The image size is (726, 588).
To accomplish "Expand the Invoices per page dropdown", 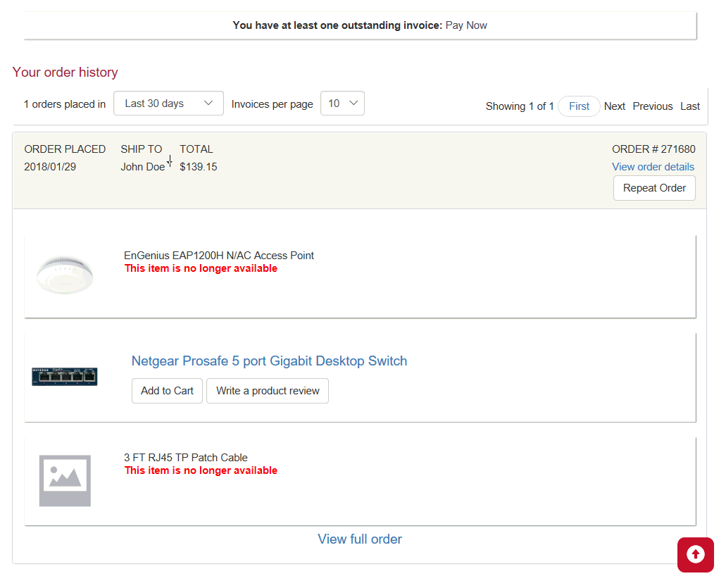I will 342,104.
